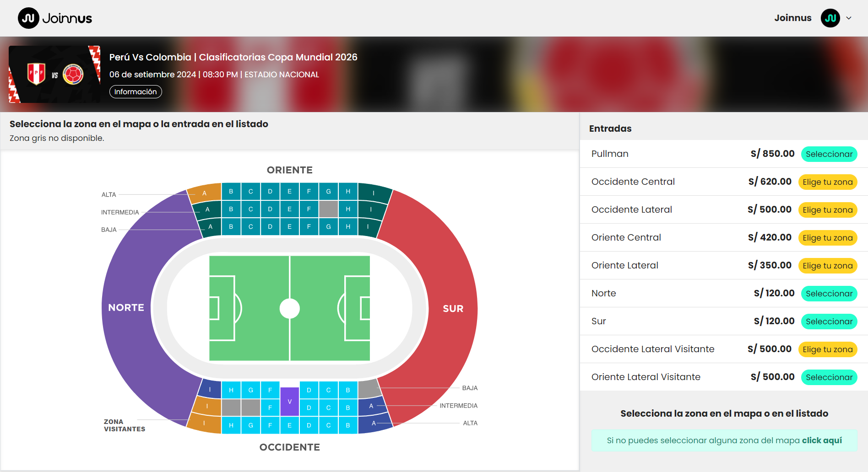The height and width of the screenshot is (472, 868).
Task: Click Seleccionar for Norte ticket
Action: tap(829, 294)
